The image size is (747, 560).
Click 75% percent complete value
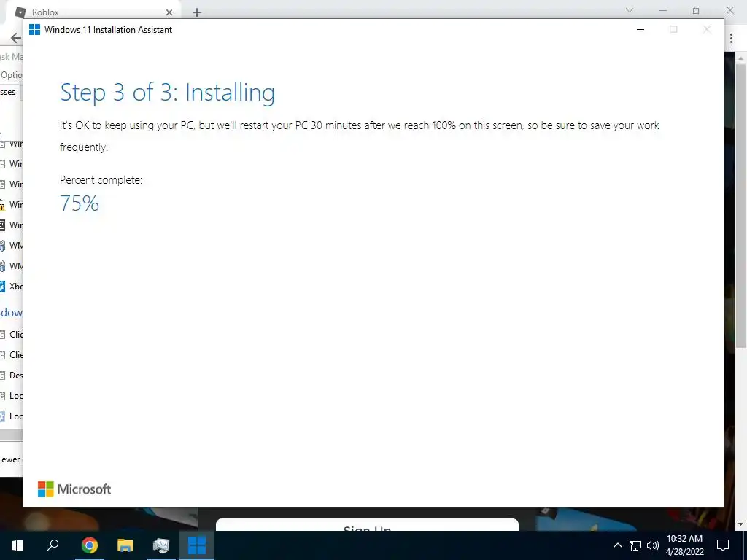(x=80, y=203)
